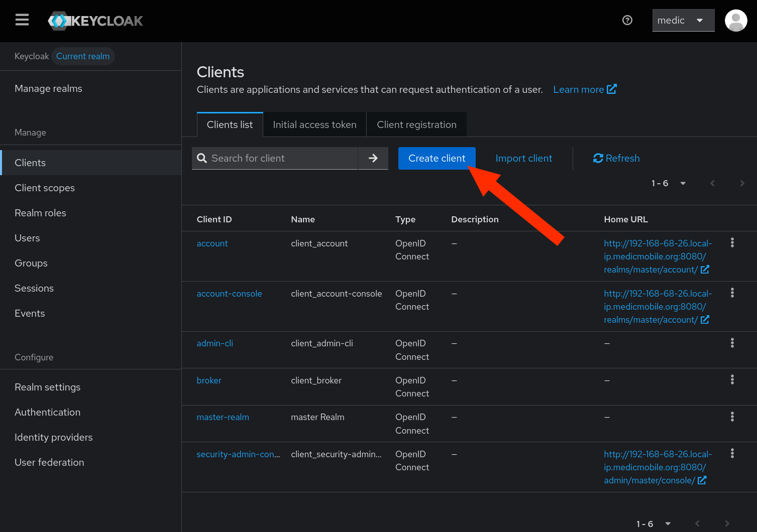Click the Create client button

point(437,158)
